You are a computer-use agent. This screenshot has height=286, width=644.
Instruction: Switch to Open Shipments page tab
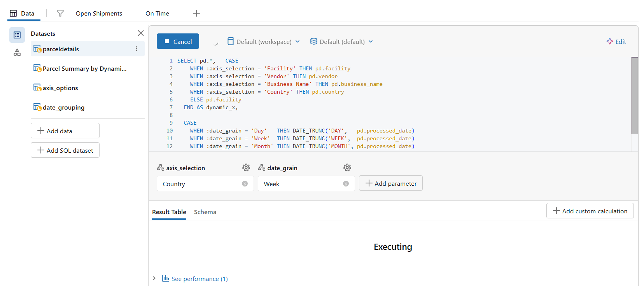click(99, 13)
